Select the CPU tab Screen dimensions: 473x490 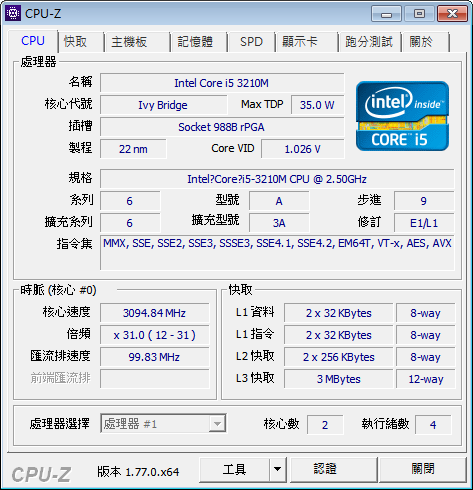point(33,41)
